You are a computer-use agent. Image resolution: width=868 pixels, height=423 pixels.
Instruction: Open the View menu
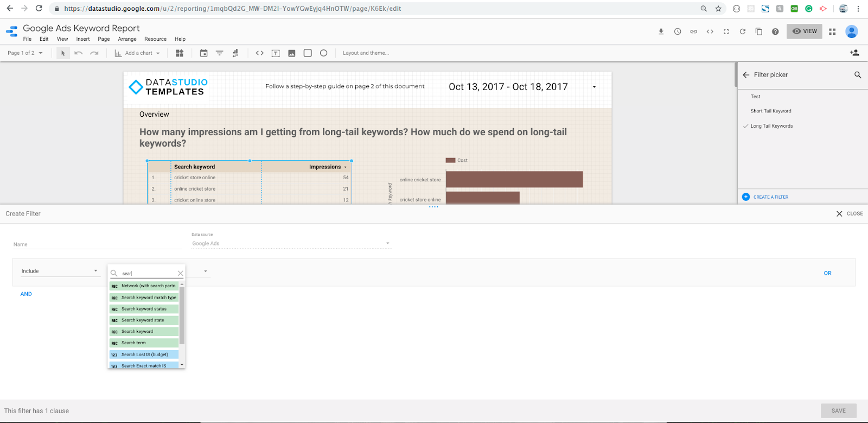[x=62, y=39]
